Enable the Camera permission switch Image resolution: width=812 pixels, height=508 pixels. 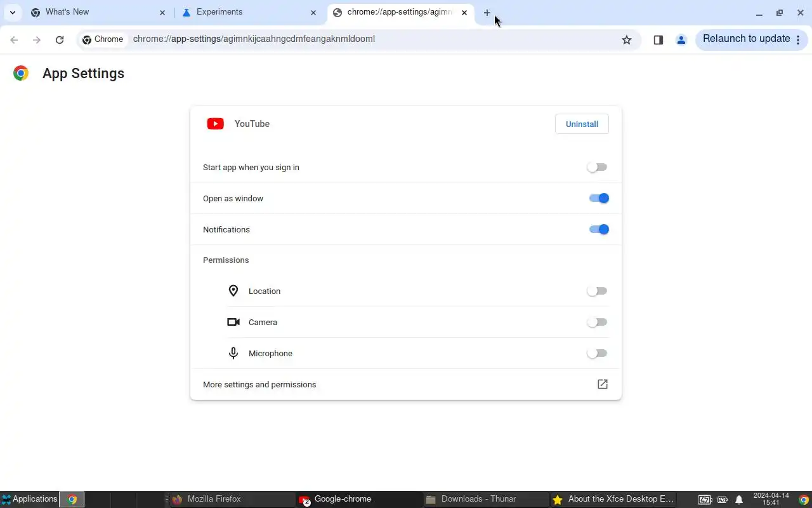[x=597, y=322]
